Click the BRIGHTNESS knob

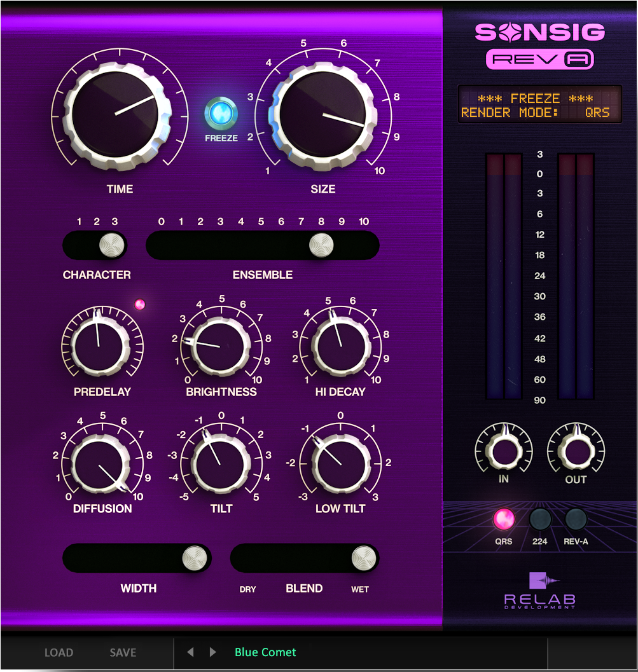(x=220, y=346)
